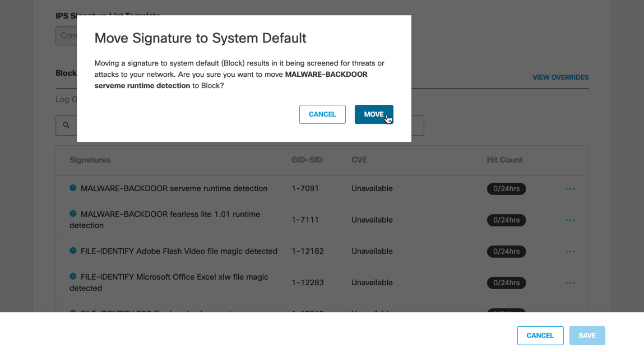This screenshot has width=644, height=352.
Task: Click info icon beside fearless lite 1.01
Action: coord(73,214)
